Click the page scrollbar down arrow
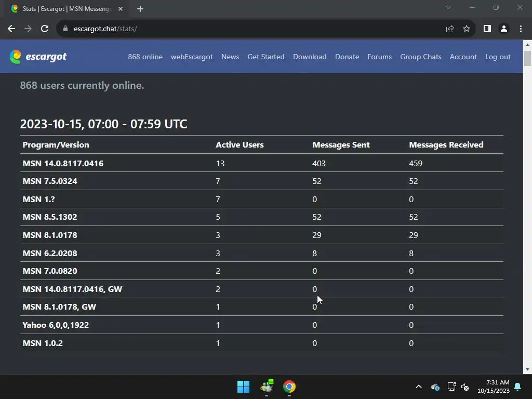The height and width of the screenshot is (399, 532). [528, 369]
